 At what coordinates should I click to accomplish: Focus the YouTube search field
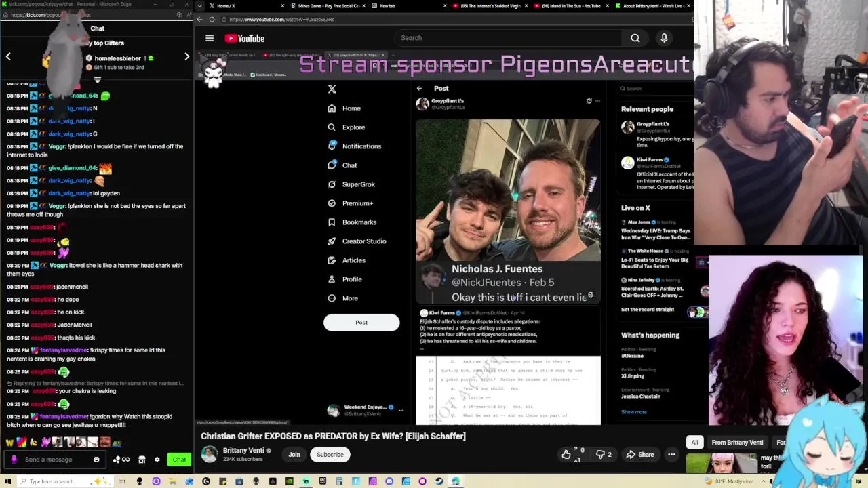point(509,38)
